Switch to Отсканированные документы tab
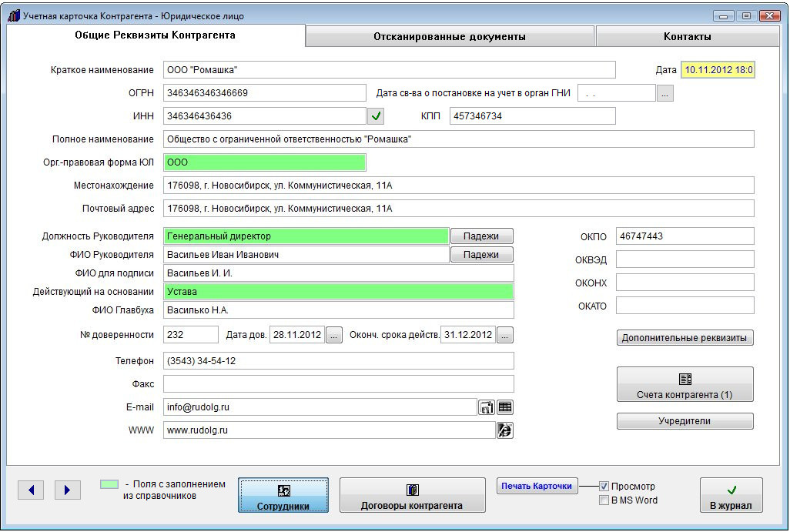Image resolution: width=790 pixels, height=532 pixels. [x=450, y=36]
